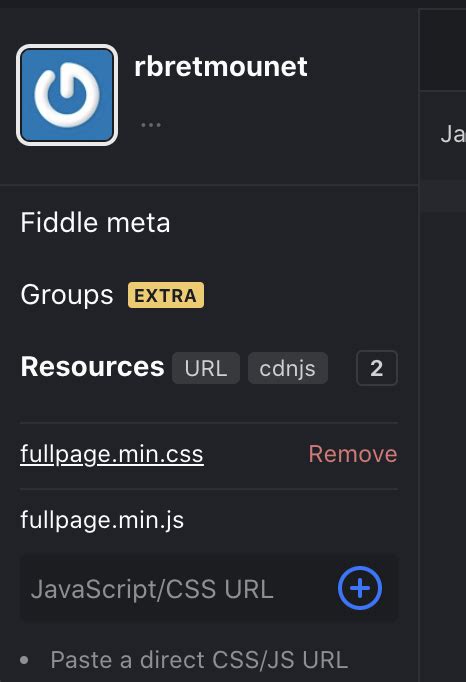Image resolution: width=466 pixels, height=682 pixels.
Task: Focus the JavaScript/CSS URL input field
Action: point(178,589)
